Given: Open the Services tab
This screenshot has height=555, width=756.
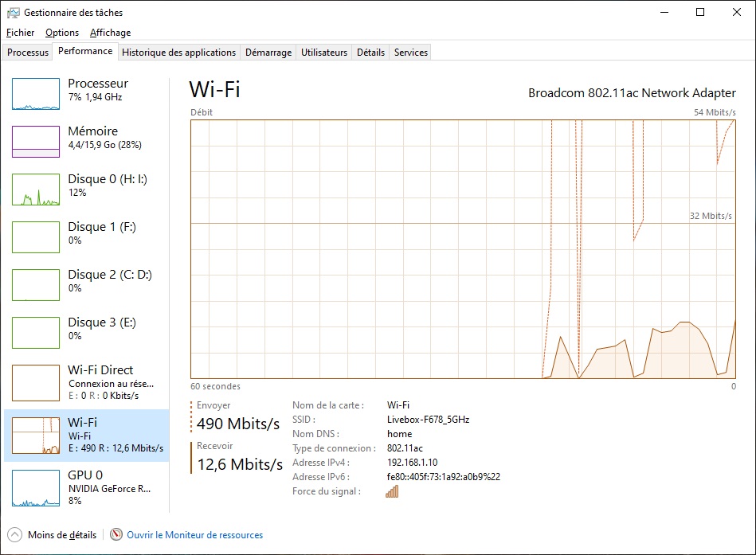Looking at the screenshot, I should [409, 52].
